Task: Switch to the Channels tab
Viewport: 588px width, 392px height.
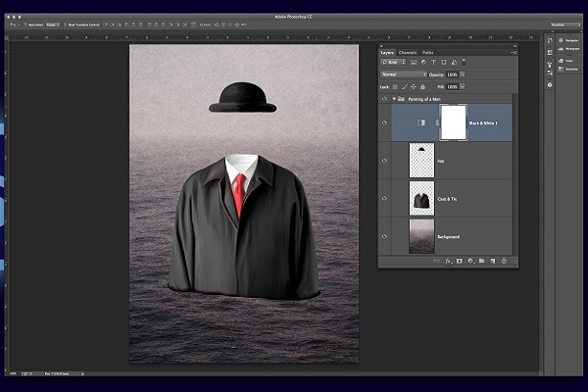Action: pos(408,53)
